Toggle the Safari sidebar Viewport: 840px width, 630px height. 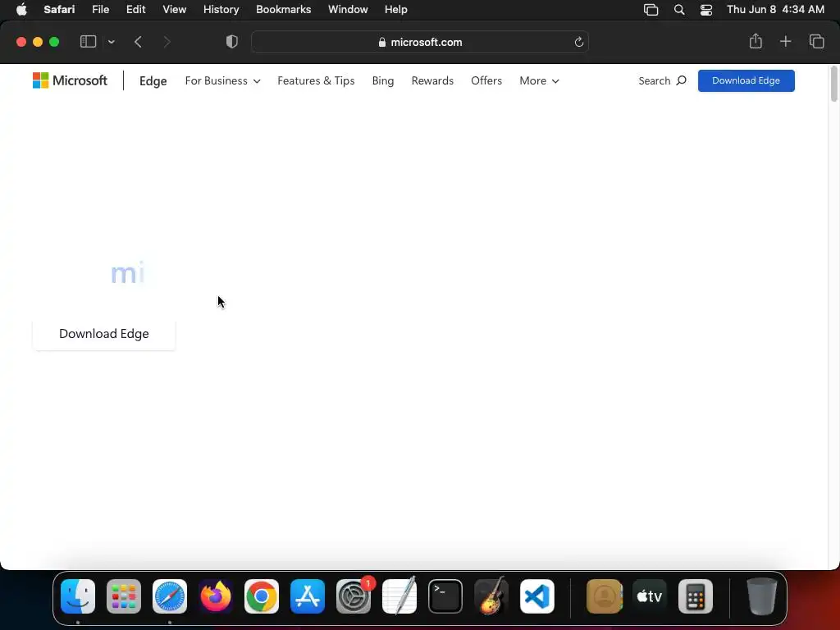tap(88, 42)
